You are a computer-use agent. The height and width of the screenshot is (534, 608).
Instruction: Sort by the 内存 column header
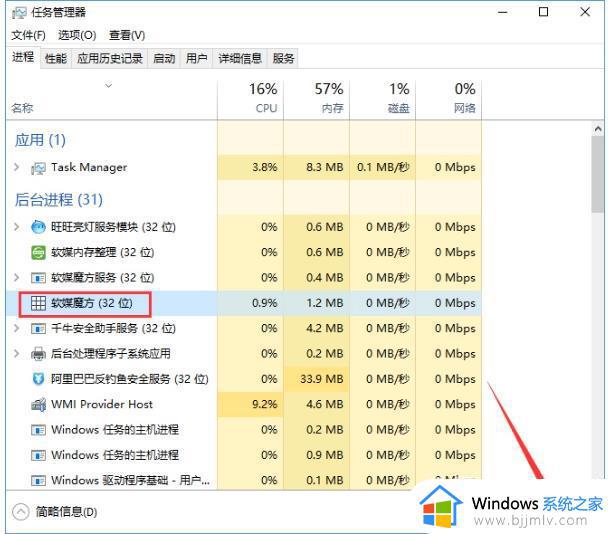pos(317,99)
